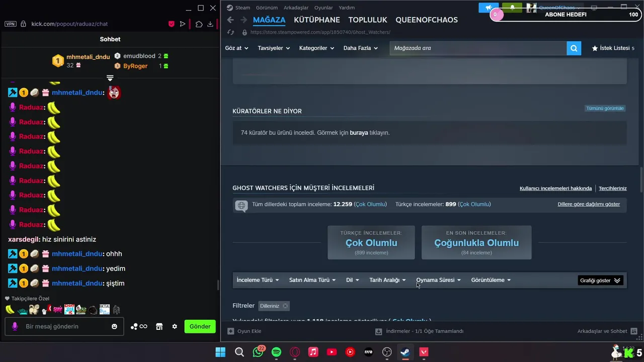644x362 pixels.
Task: Click the emoji smiley in chat input
Action: point(114,326)
